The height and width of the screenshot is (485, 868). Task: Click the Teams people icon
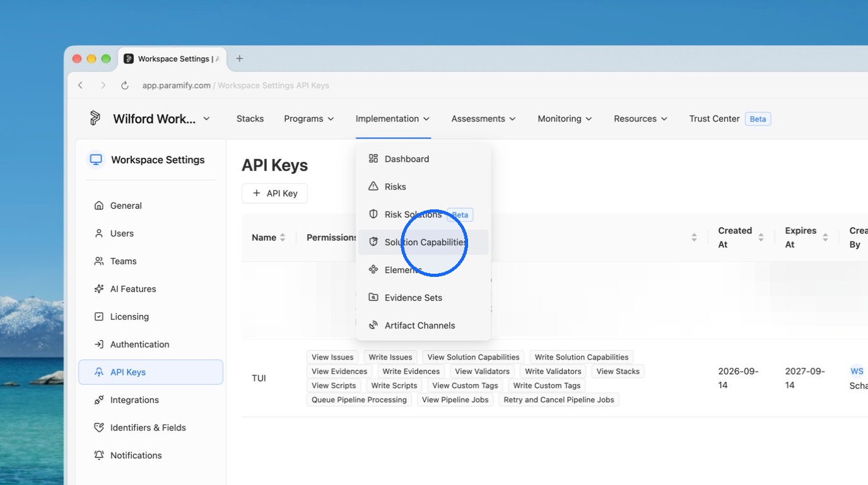[x=99, y=261]
